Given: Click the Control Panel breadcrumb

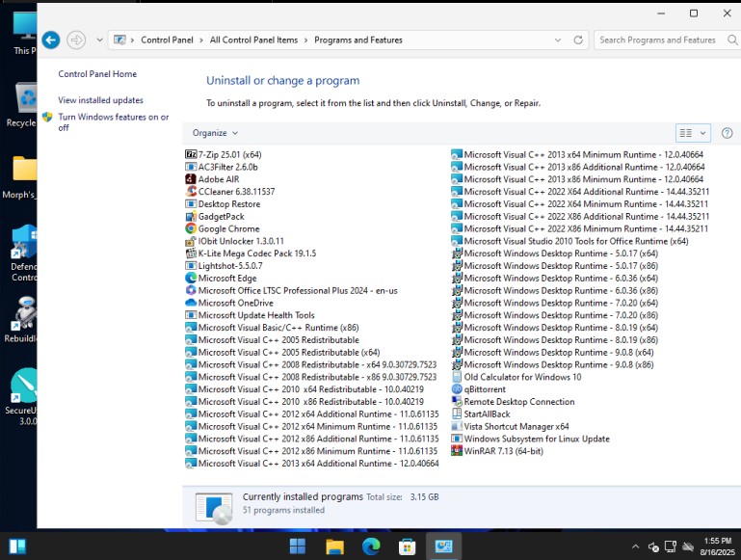Looking at the screenshot, I should pos(167,40).
